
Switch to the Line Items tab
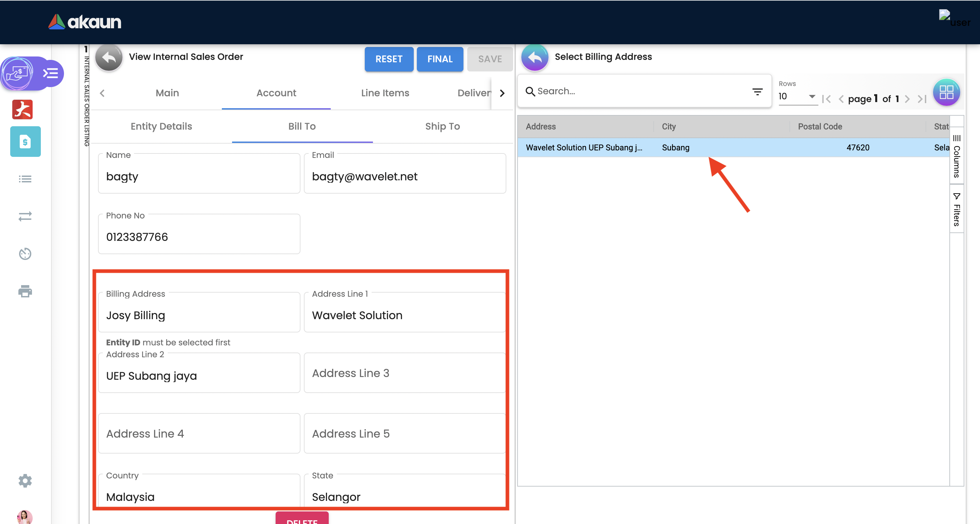385,93
